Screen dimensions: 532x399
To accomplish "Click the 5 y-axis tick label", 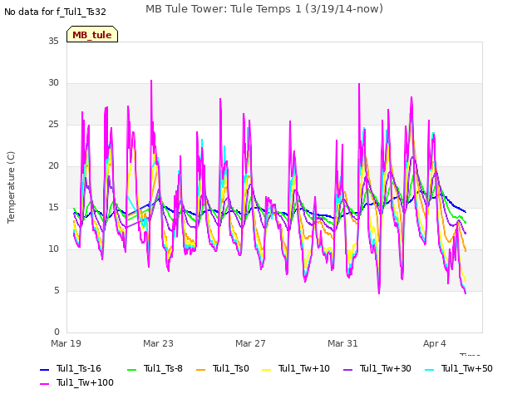I will click(x=57, y=290).
